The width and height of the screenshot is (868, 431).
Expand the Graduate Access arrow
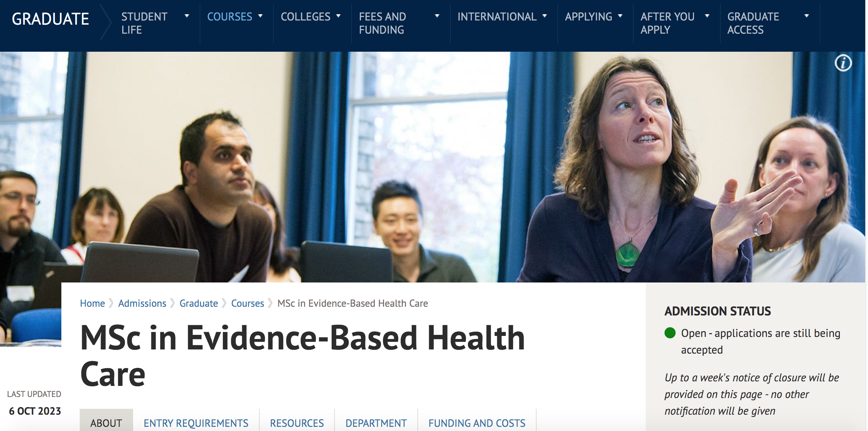[x=807, y=16]
